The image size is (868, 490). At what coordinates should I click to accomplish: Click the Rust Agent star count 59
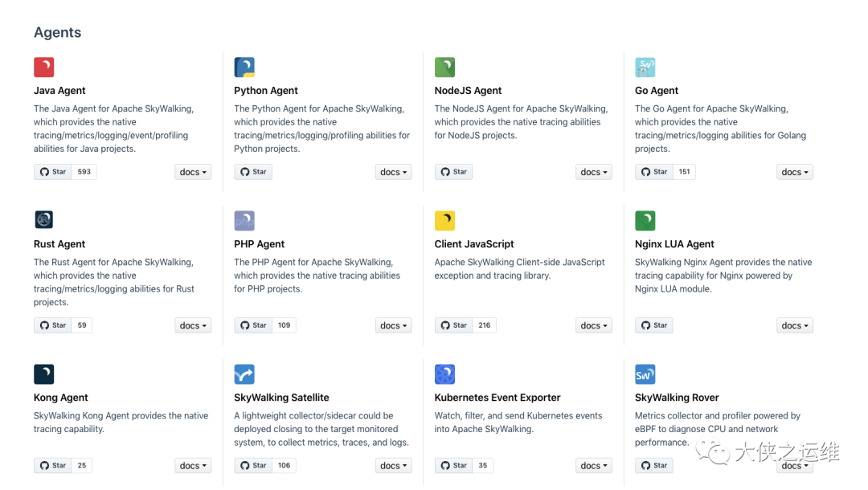(x=83, y=325)
